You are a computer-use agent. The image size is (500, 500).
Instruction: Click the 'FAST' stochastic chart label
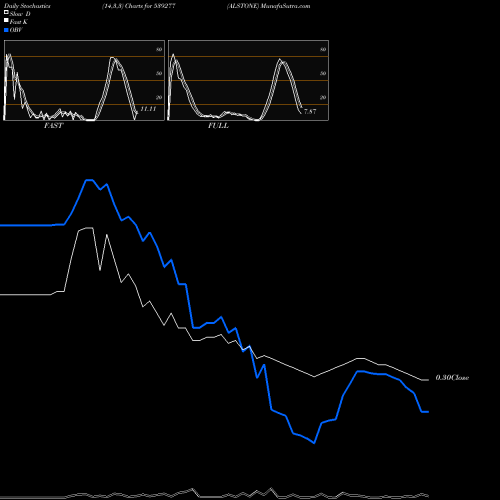point(53,126)
